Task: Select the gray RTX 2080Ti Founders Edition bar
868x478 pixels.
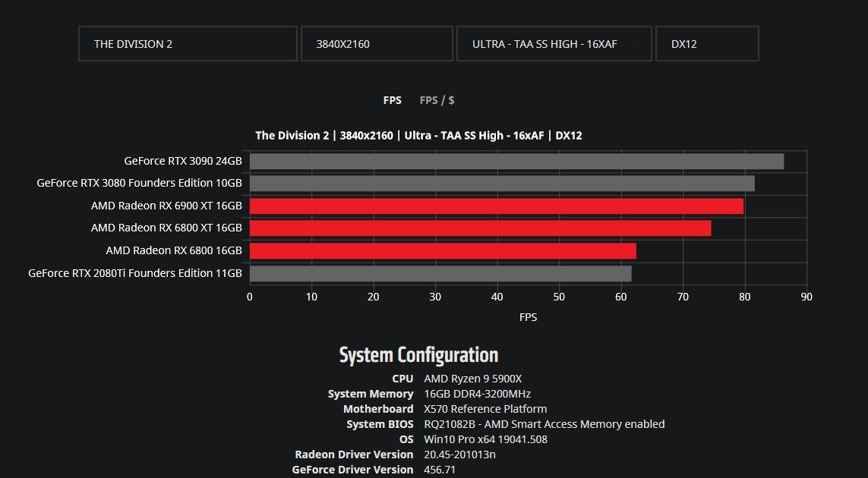Action: tap(440, 274)
